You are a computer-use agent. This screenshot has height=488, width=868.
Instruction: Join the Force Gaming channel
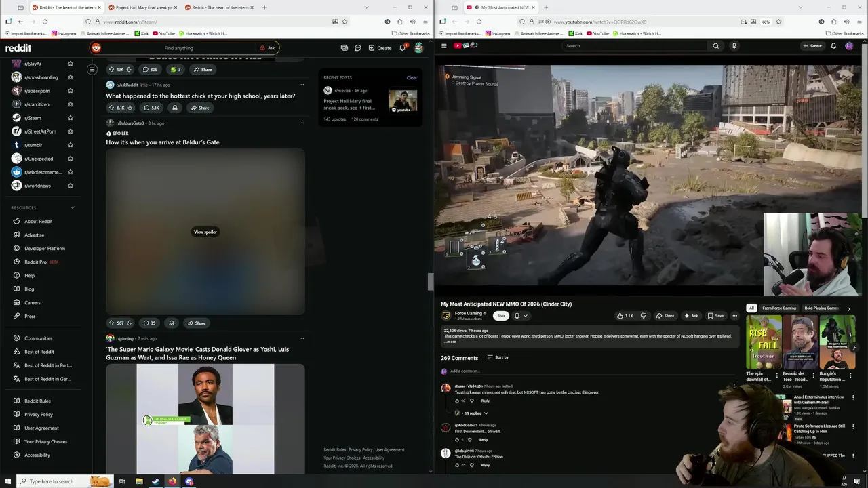pos(501,316)
